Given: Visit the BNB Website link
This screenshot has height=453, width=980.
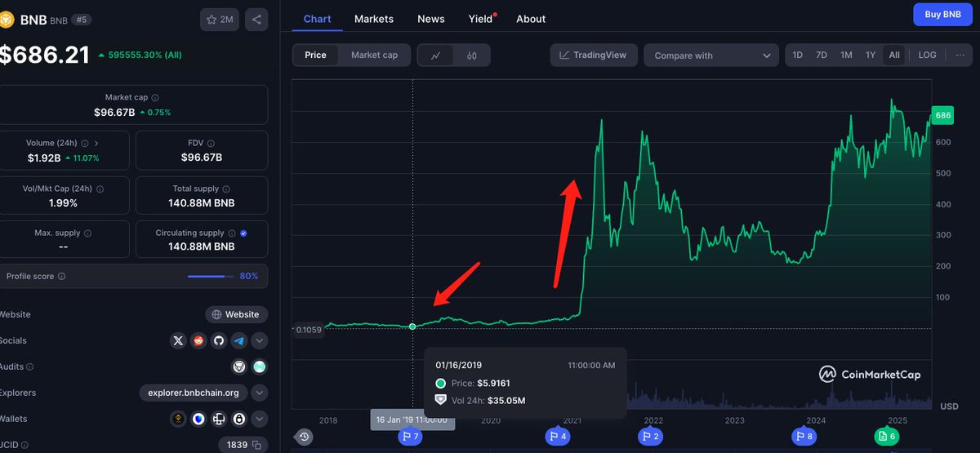Looking at the screenshot, I should point(236,314).
